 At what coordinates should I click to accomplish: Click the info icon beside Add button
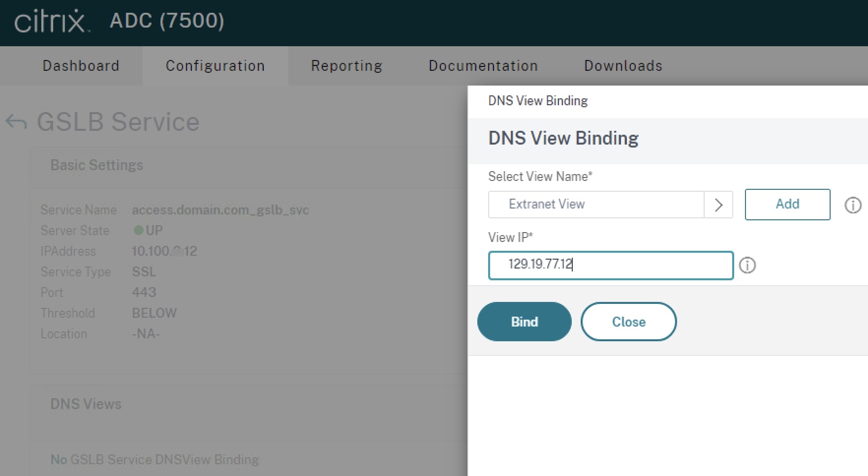coord(853,205)
